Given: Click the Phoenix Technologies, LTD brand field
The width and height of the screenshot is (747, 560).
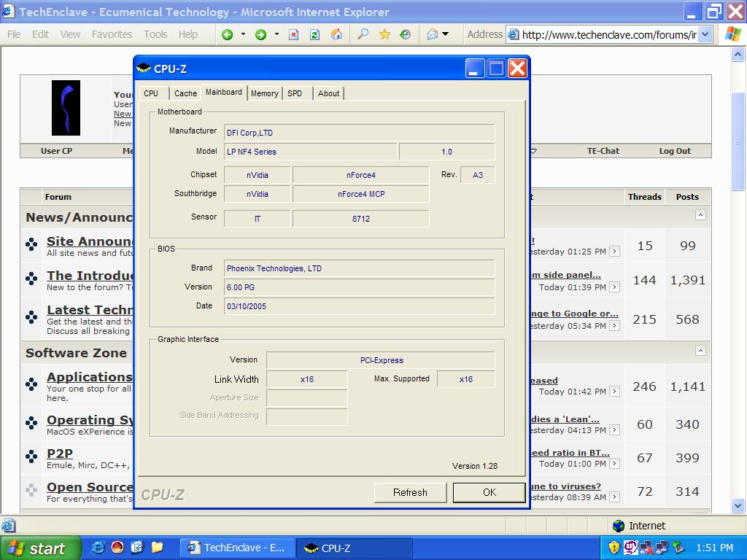Looking at the screenshot, I should (359, 268).
